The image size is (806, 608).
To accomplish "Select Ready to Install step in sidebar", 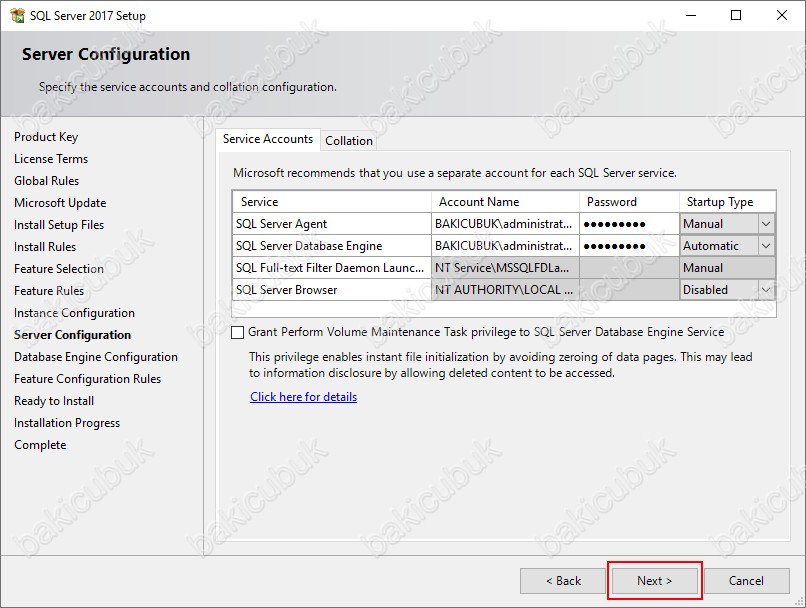I will click(54, 401).
